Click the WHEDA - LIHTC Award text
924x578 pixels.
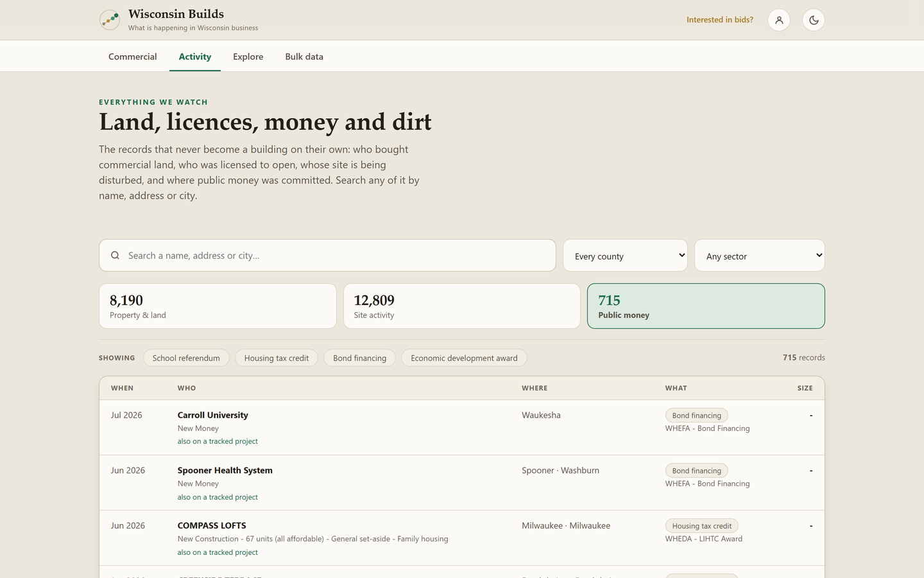(704, 539)
